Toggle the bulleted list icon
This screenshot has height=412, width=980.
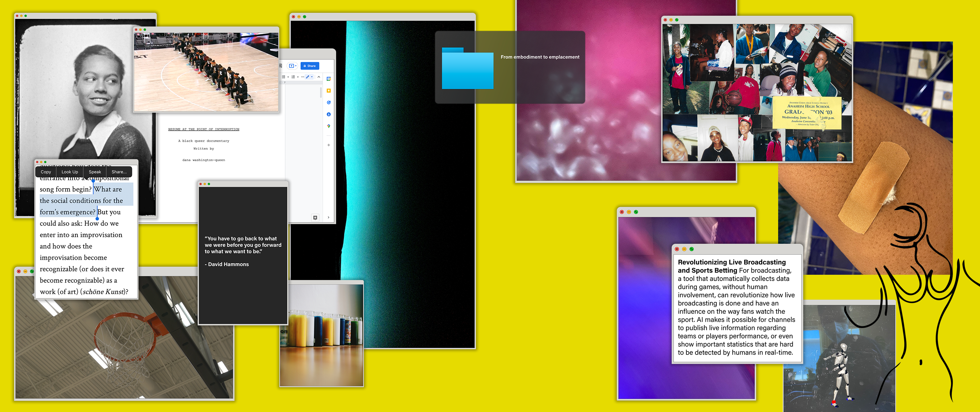tap(284, 77)
